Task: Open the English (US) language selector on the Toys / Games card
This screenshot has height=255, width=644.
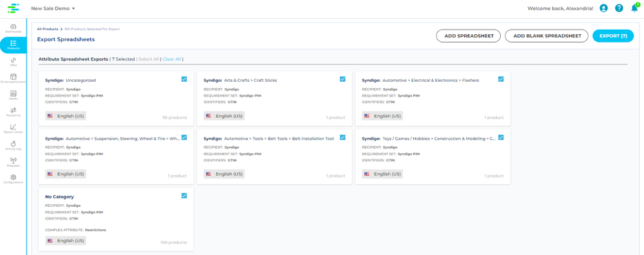Action: (382, 174)
